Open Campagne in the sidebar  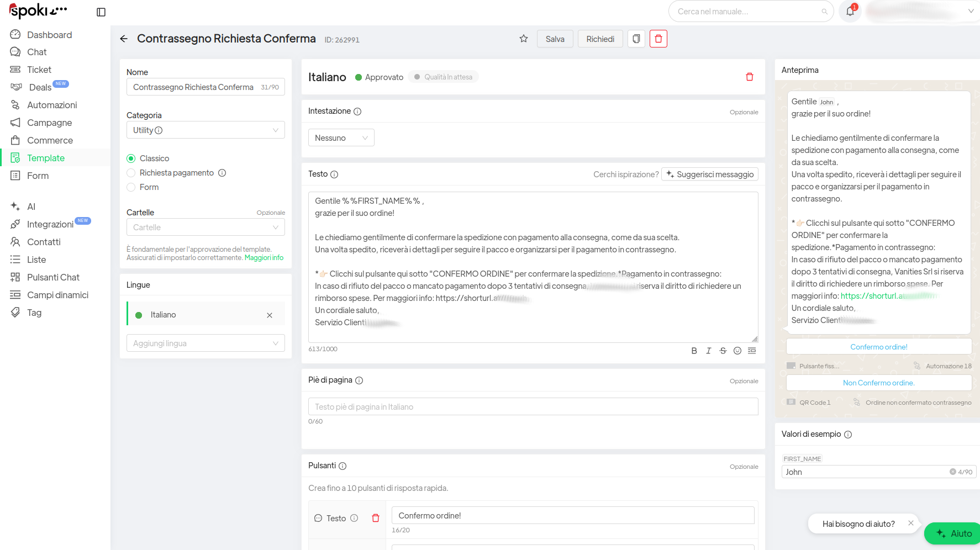point(49,123)
